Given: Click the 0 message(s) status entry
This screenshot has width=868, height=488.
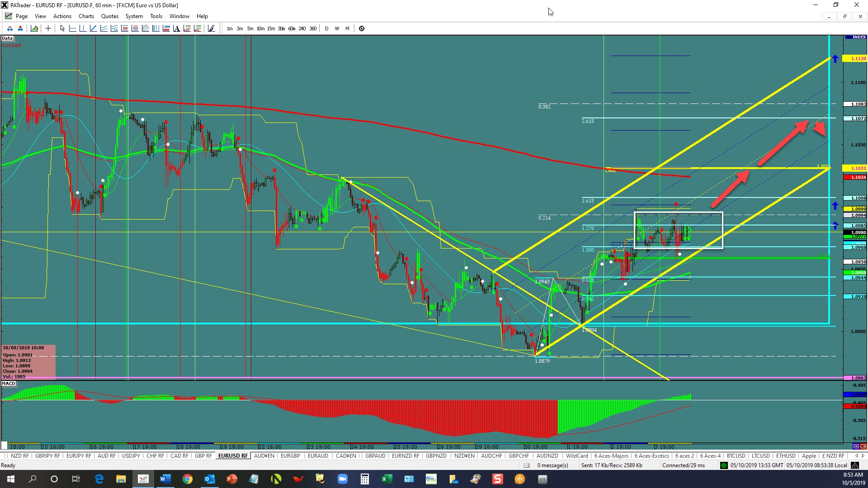Looking at the screenshot, I should coord(552,465).
